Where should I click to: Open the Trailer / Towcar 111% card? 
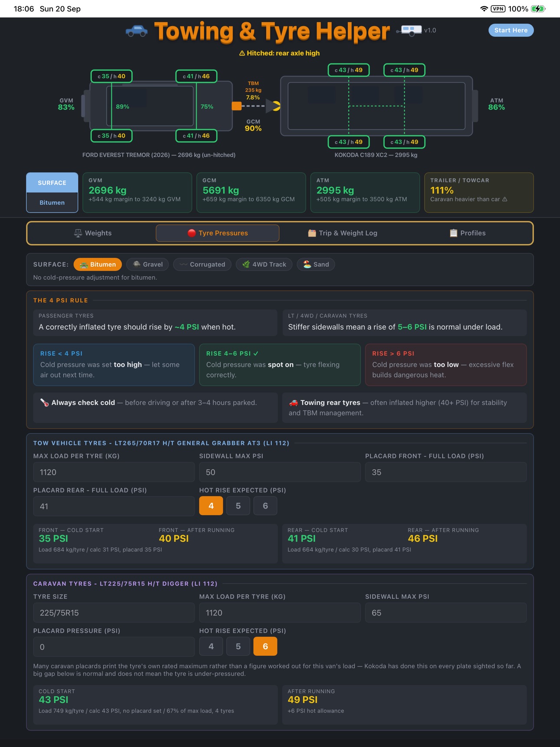pos(479,193)
